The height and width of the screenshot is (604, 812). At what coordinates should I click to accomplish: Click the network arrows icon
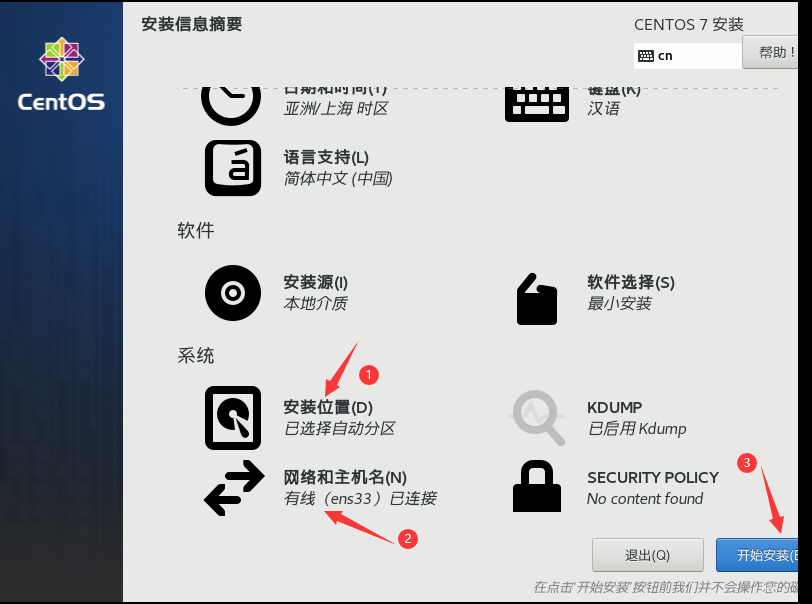[234, 487]
